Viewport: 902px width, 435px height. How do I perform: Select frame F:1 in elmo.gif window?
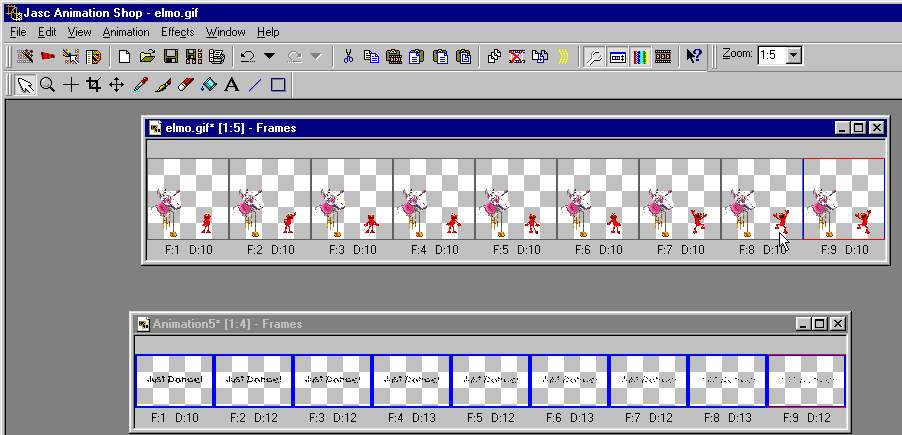(188, 199)
